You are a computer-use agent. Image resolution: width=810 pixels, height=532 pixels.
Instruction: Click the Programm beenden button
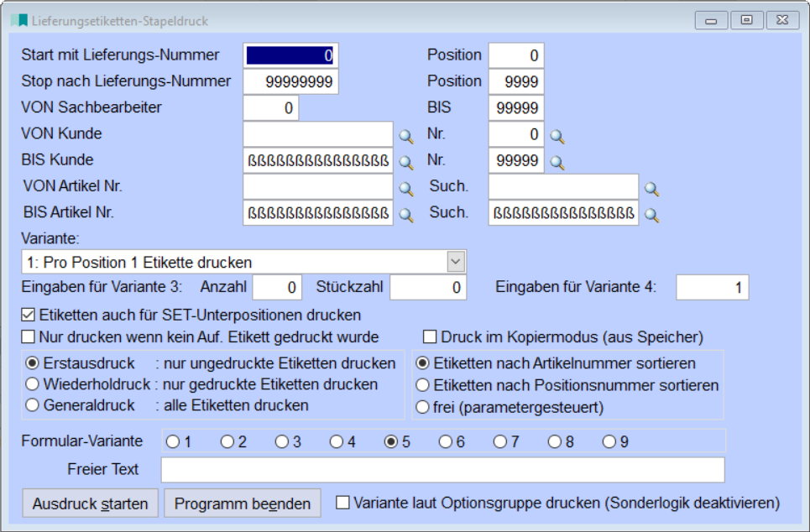242,503
